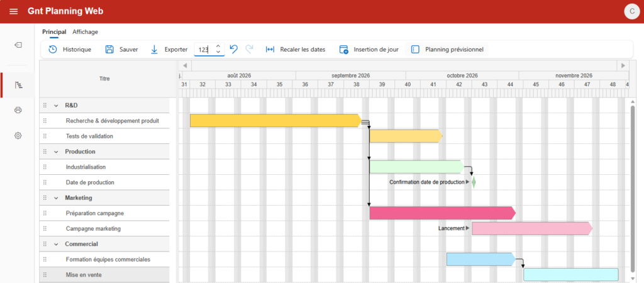Select Industrialisation task row
The image size is (644, 283).
point(104,167)
